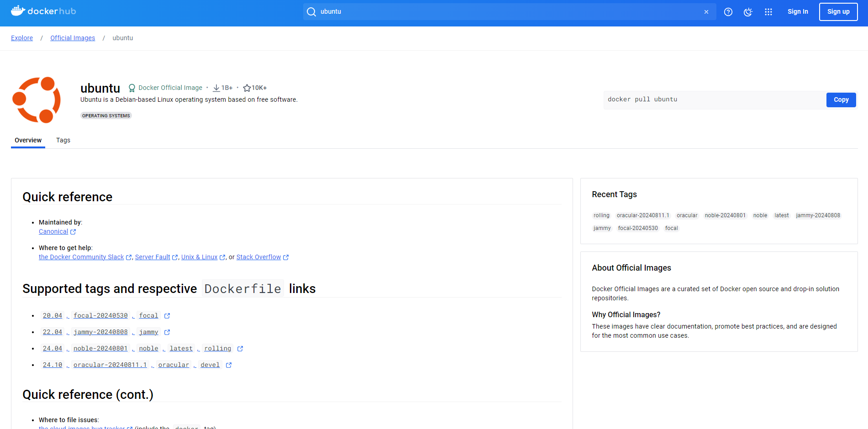Select the noble chip in Recent Tags
Screen dimensions: 868x429
coord(760,215)
